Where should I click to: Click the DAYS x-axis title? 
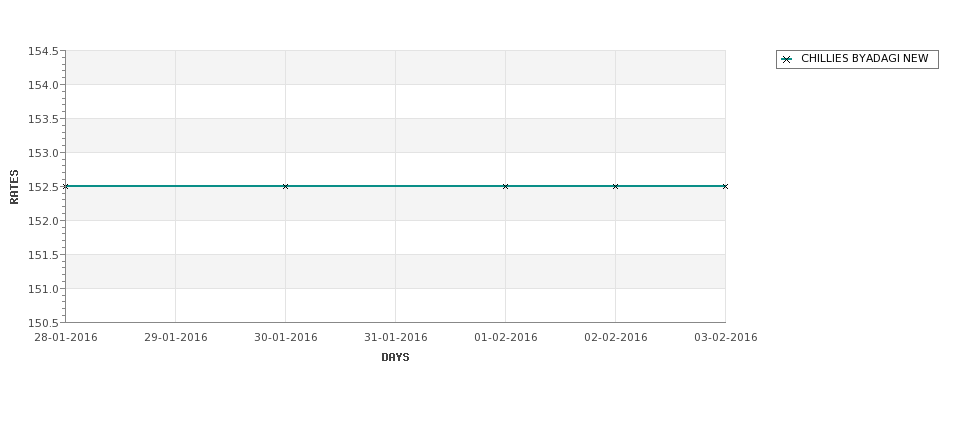click(395, 358)
